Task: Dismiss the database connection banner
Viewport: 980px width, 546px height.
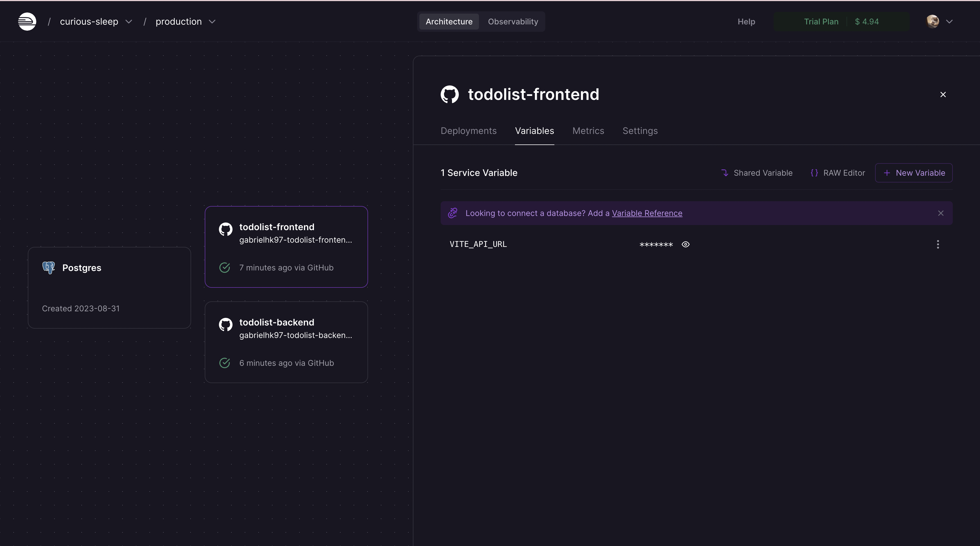Action: (x=941, y=213)
